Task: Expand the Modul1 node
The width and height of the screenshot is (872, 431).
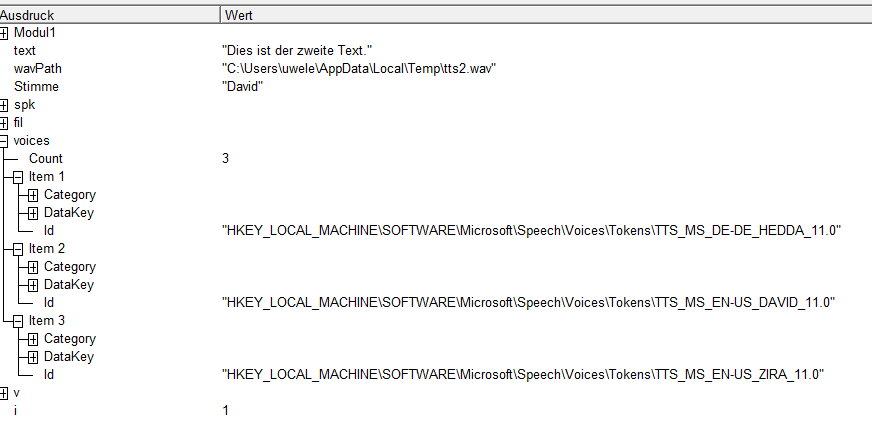Action: (x=3, y=33)
